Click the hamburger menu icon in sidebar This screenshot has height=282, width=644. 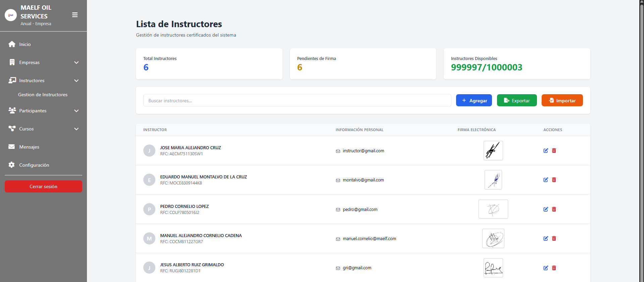click(75, 15)
